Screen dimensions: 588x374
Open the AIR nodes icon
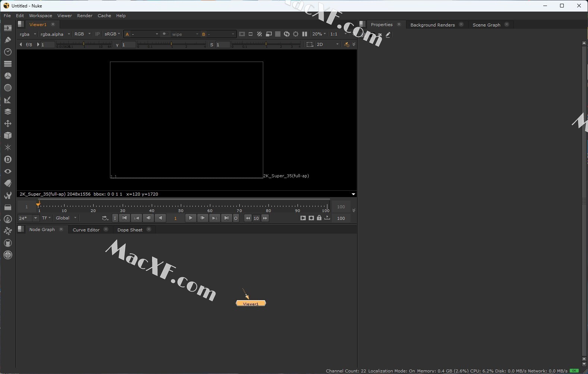point(7,231)
